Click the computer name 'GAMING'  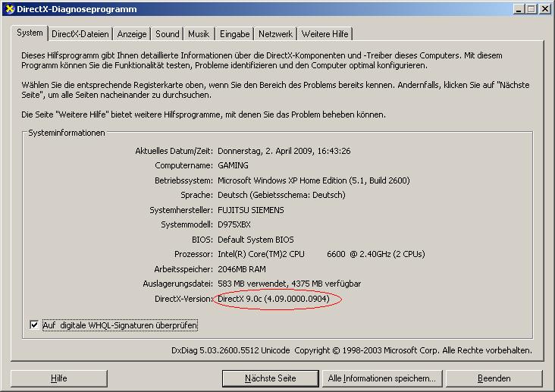point(233,165)
